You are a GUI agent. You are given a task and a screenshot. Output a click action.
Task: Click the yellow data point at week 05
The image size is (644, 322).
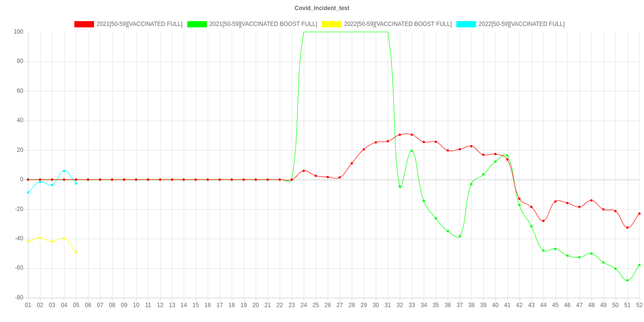(76, 252)
